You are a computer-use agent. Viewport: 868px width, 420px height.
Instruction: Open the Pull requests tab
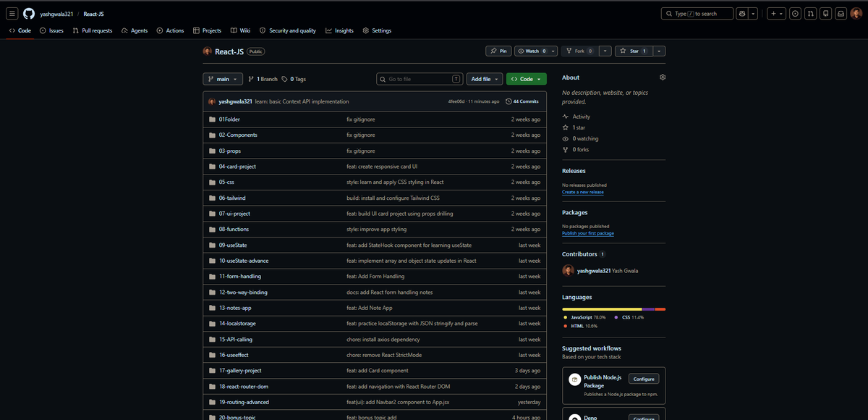[x=93, y=30]
